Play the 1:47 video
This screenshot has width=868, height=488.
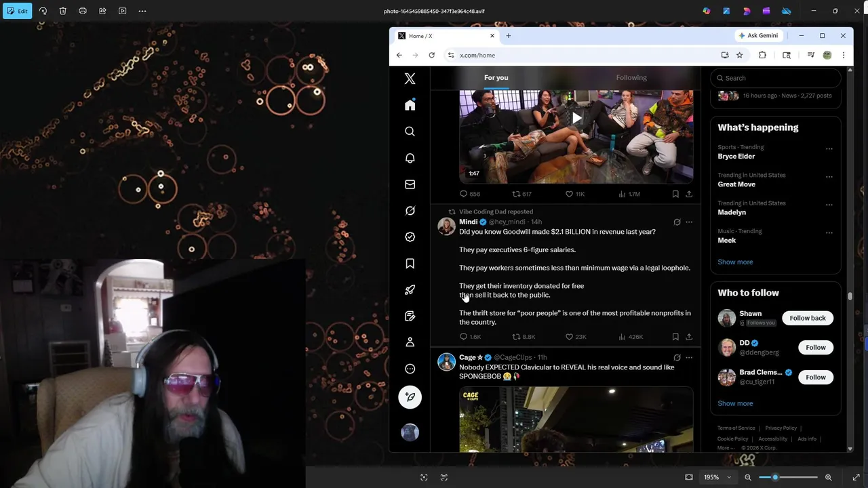576,119
